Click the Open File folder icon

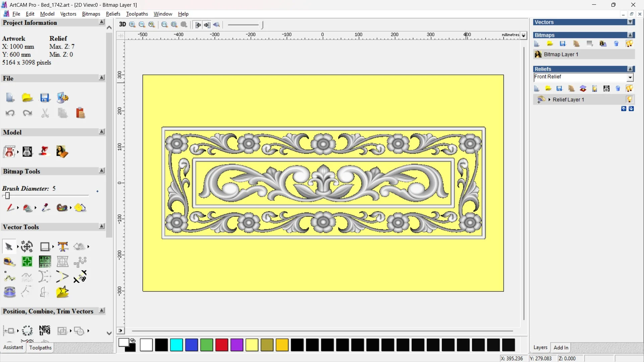point(27,98)
